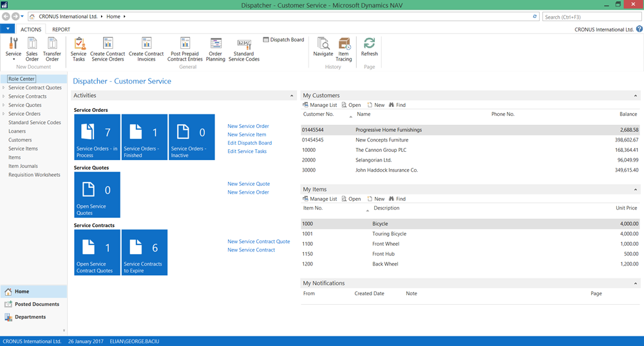Screen dimensions: 644x346
Task: Expand the Service Contract Quotes tree node
Action: 4,87
